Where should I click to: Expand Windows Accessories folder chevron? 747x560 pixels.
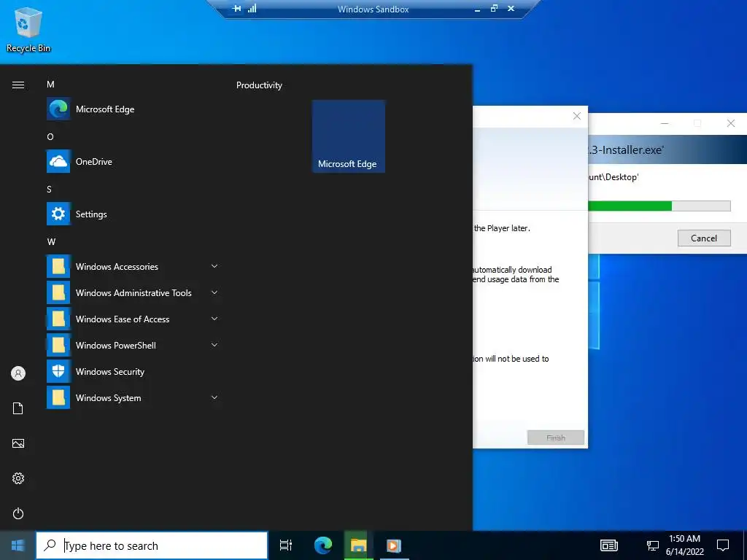click(214, 266)
